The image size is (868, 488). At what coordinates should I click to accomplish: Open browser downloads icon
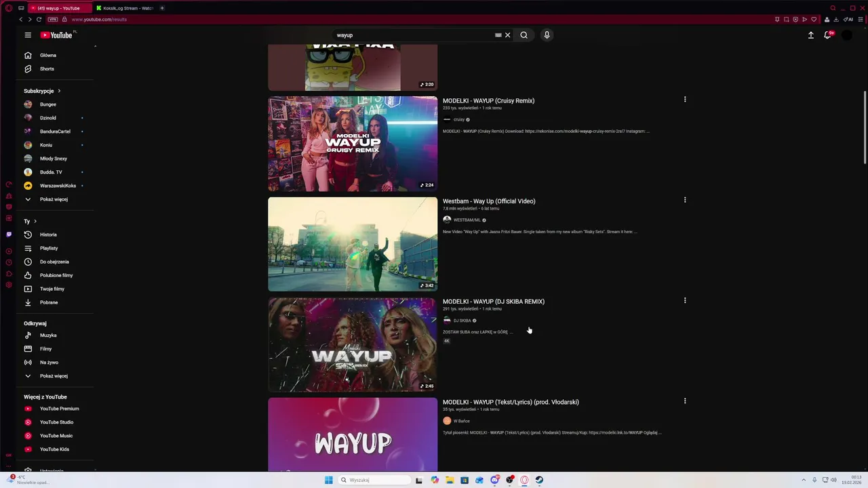tap(836, 20)
